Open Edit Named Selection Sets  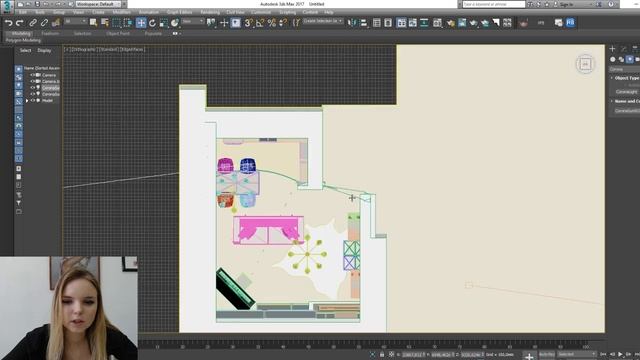296,23
